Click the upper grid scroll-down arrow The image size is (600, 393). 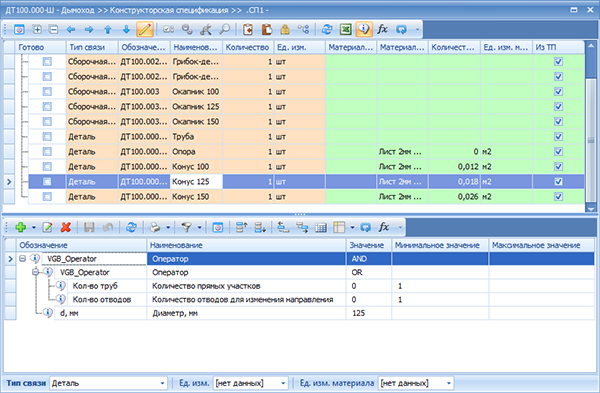tap(591, 209)
